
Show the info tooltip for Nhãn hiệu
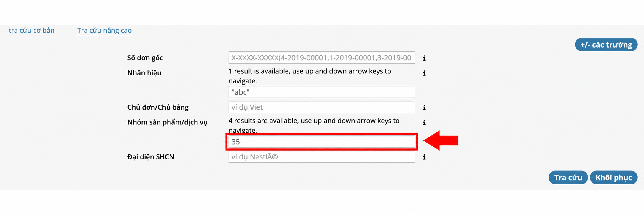(x=424, y=73)
